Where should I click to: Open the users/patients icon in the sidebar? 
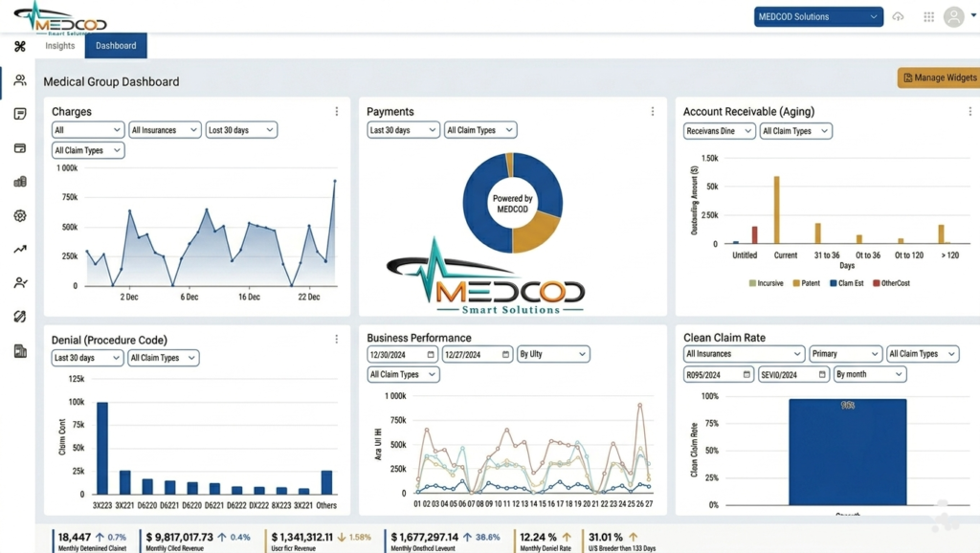point(19,80)
